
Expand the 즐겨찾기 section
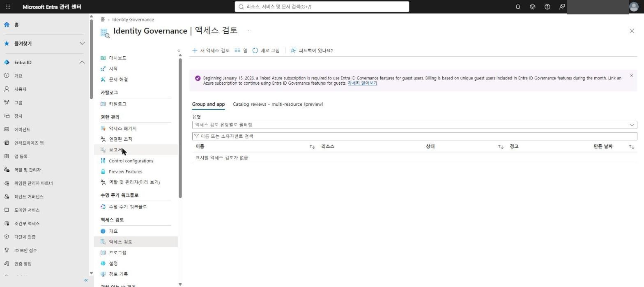(x=44, y=43)
